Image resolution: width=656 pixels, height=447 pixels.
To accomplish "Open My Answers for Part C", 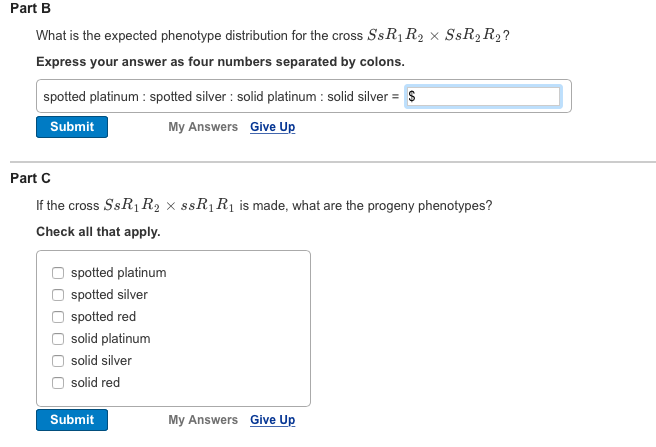I will pyautogui.click(x=203, y=420).
